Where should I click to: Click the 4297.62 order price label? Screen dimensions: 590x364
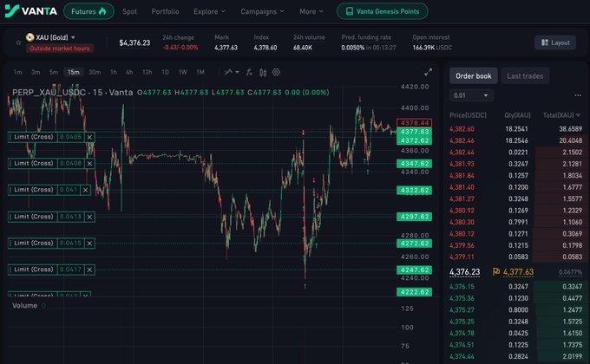point(414,217)
